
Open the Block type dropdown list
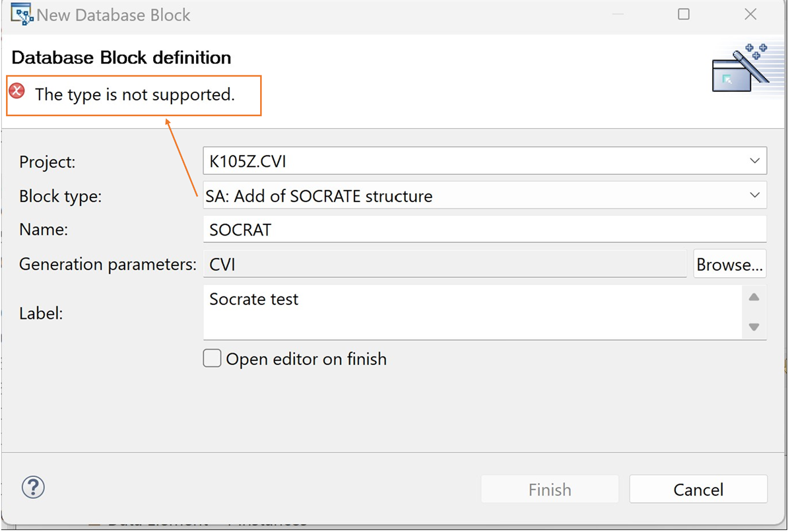[x=754, y=195]
